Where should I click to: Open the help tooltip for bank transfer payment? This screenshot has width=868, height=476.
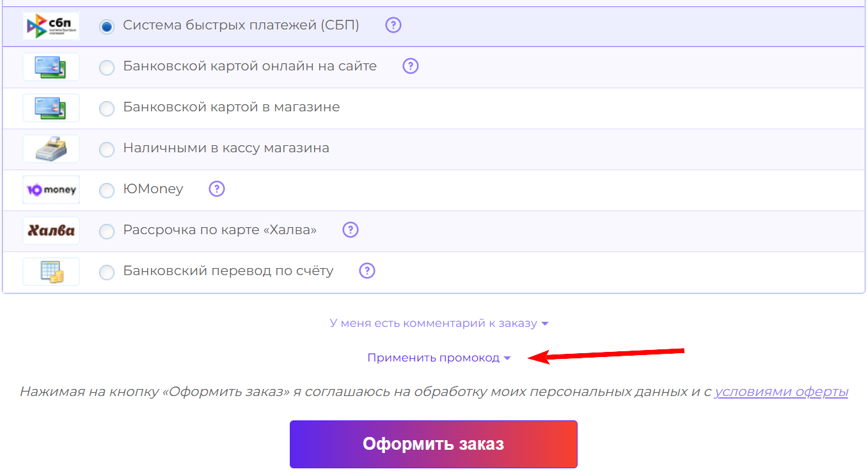click(367, 271)
